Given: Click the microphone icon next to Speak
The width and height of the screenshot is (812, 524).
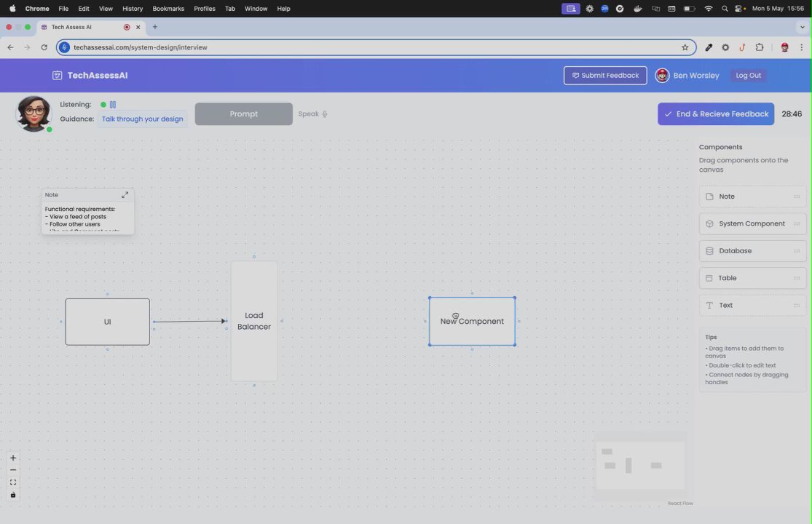Looking at the screenshot, I should pos(325,114).
